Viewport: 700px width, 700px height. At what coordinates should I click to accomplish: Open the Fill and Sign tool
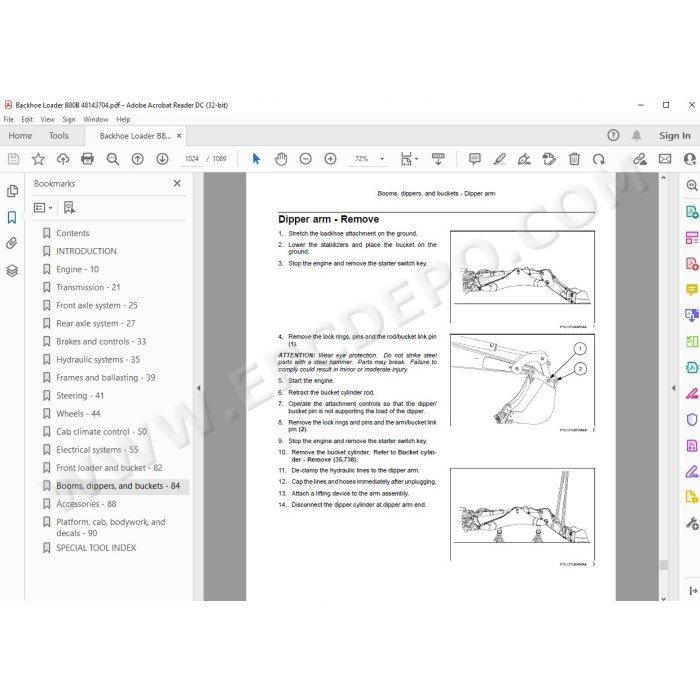[524, 159]
